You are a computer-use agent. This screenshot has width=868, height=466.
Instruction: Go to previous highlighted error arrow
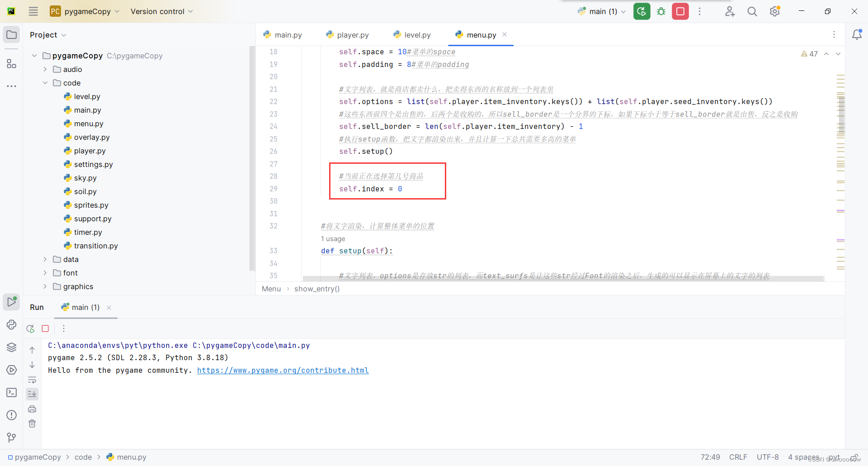(x=826, y=54)
